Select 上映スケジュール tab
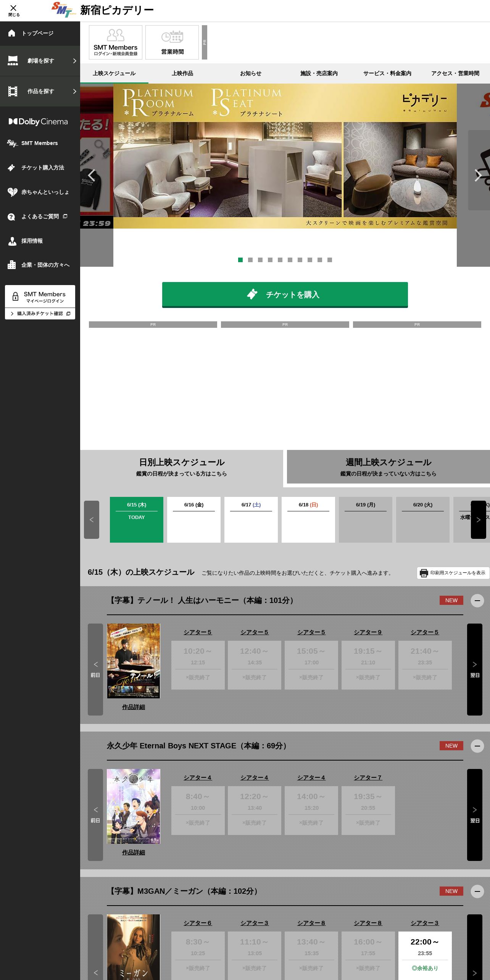Image resolution: width=490 pixels, height=980 pixels. [x=114, y=73]
